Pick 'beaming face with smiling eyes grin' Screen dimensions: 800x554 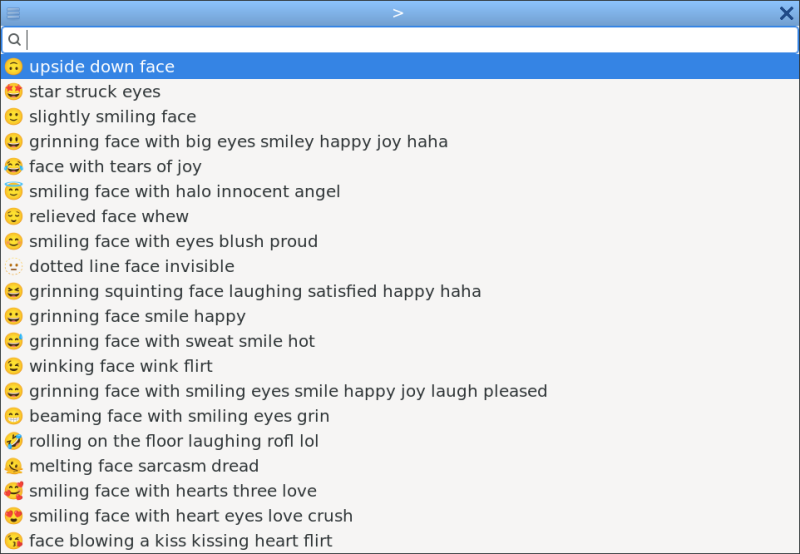point(179,416)
